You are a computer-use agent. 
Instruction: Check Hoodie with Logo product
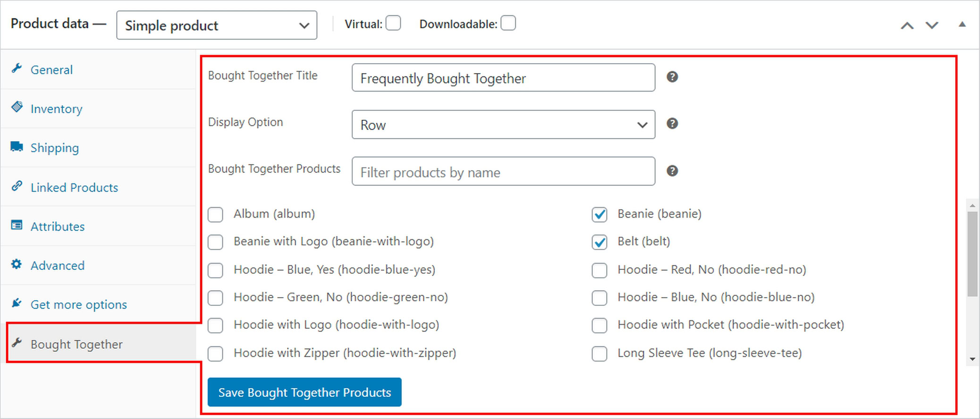215,326
